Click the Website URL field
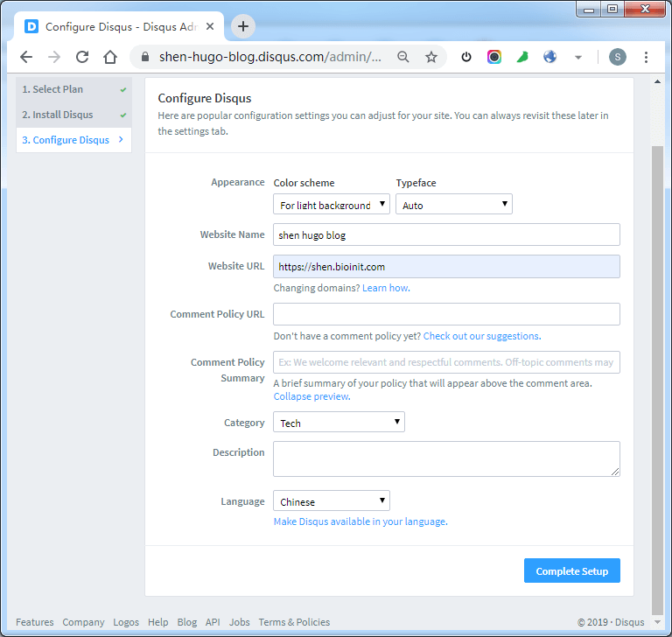 tap(446, 266)
